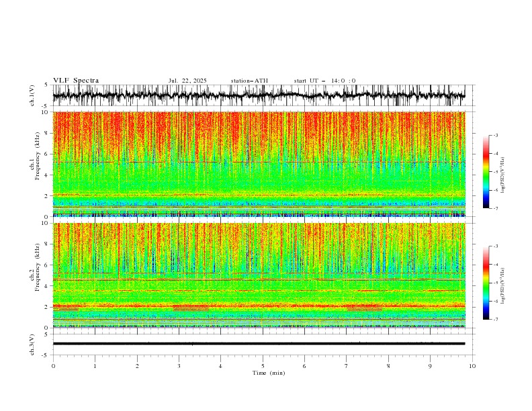Click the "3" tick on the time axis
Image resolution: width=532 pixels, height=411 pixels.
(179, 366)
